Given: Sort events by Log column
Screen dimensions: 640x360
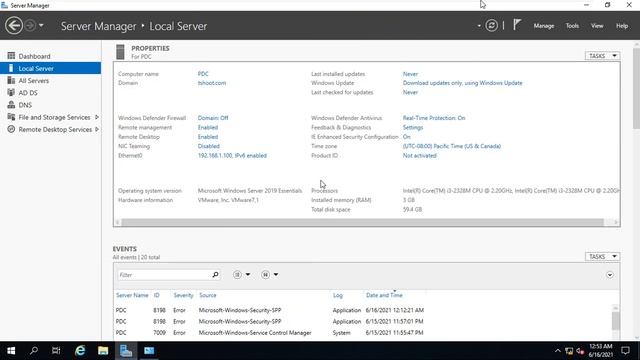Looking at the screenshot, I should pos(338,295).
